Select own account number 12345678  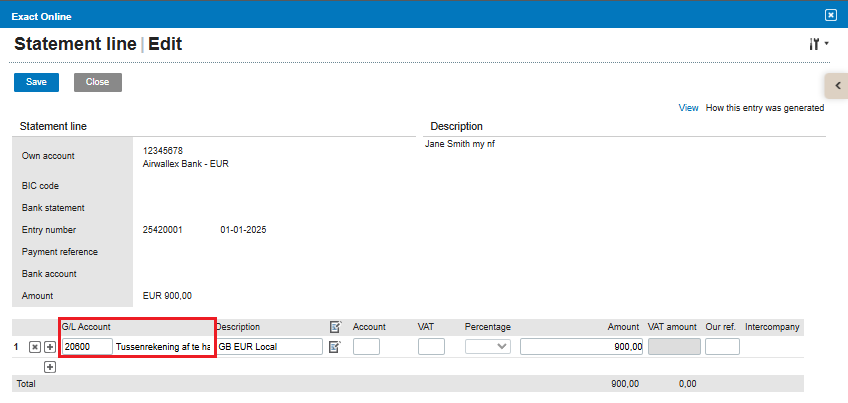(x=163, y=150)
